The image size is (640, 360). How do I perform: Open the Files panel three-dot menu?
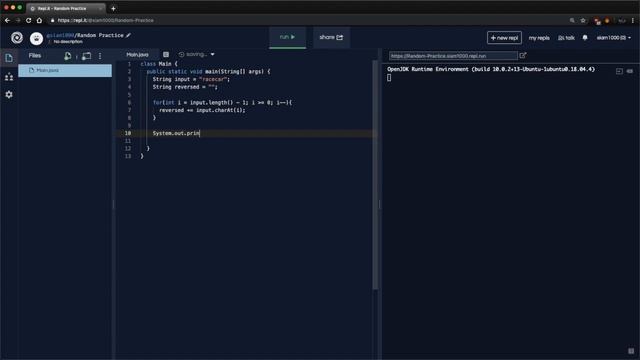100,56
